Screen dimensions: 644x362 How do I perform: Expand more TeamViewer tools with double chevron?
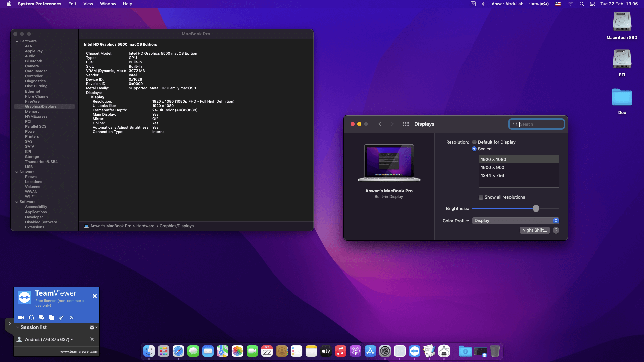tap(71, 318)
